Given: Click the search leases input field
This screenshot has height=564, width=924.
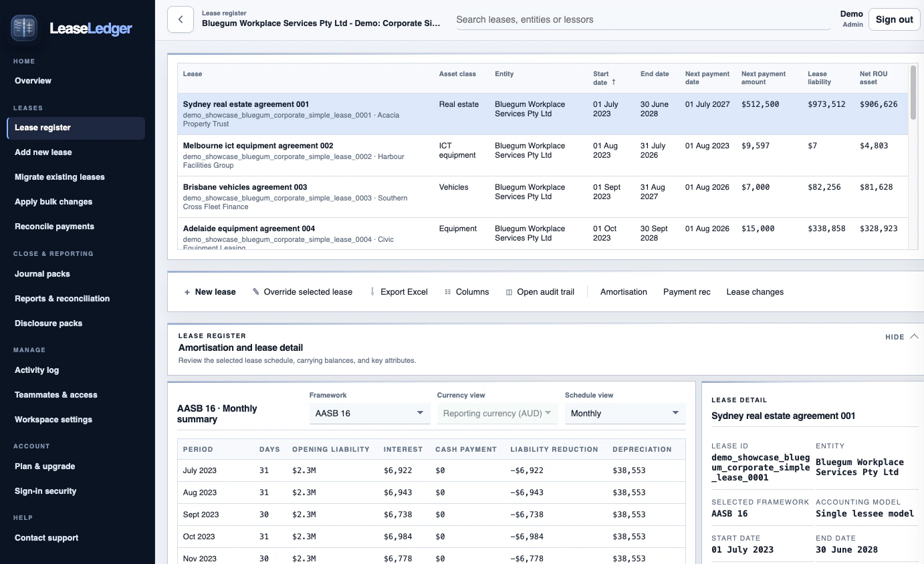Looking at the screenshot, I should click(643, 19).
